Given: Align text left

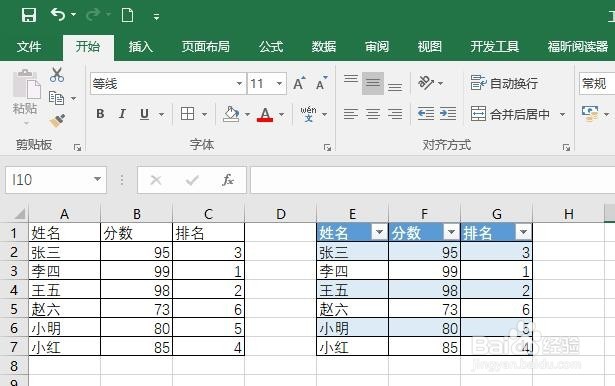Looking at the screenshot, I should pos(351,114).
